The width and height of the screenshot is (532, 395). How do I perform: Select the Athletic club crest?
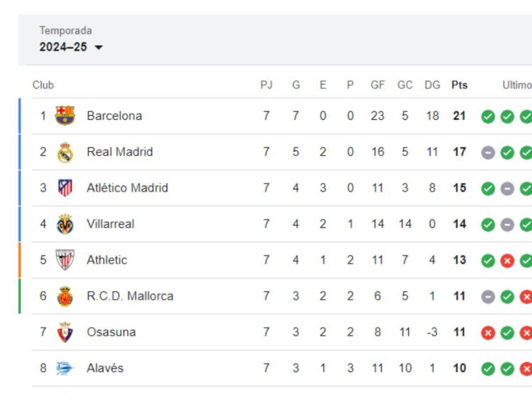66,260
